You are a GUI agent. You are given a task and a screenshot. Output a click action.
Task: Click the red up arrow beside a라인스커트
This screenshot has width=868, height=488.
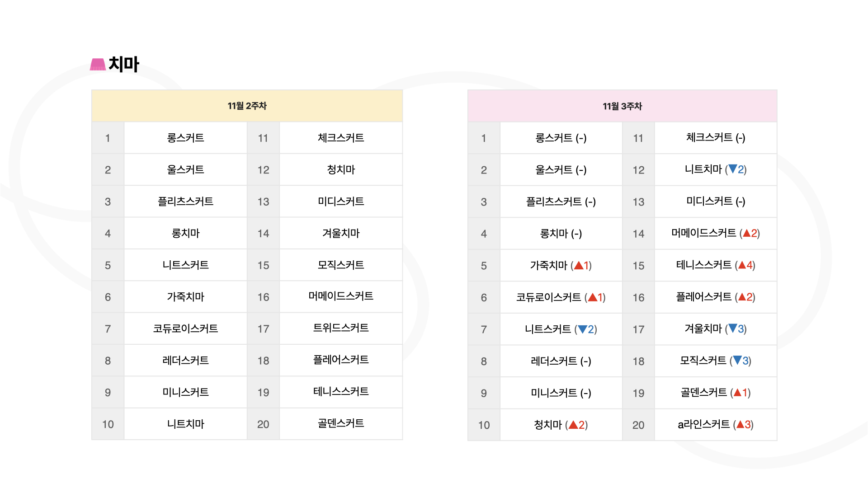tap(740, 424)
